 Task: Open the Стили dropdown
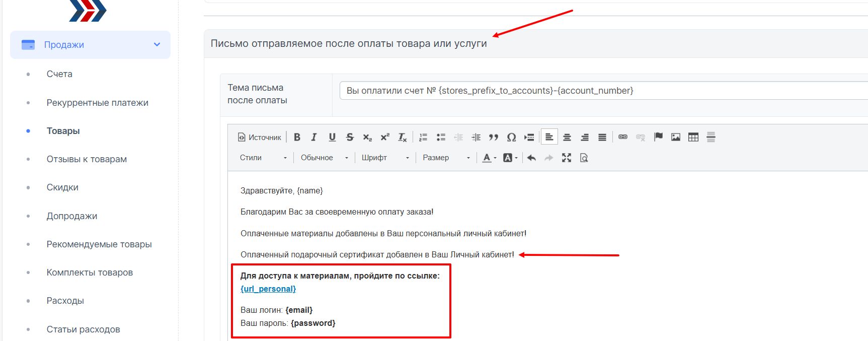[x=263, y=158]
